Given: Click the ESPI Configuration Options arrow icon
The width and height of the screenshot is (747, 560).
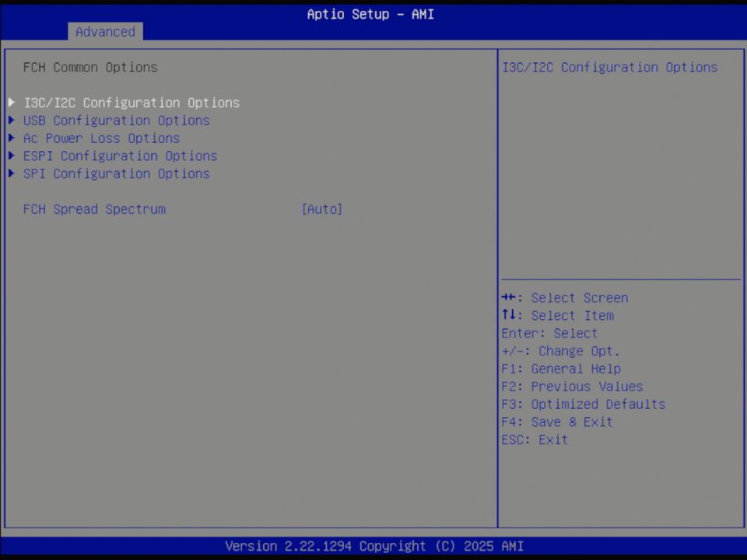Looking at the screenshot, I should (x=11, y=156).
